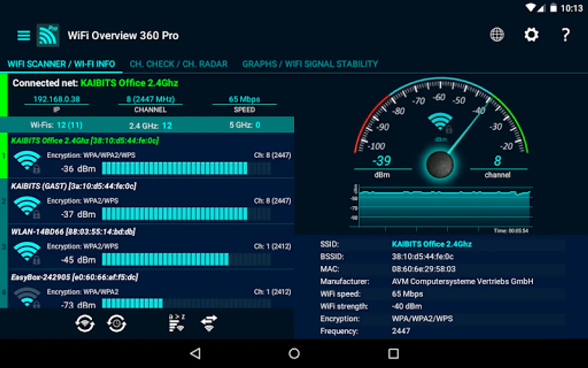Tap the channel value 8 (2447 MHz)
Viewport: 588px width, 368px height.
click(150, 99)
